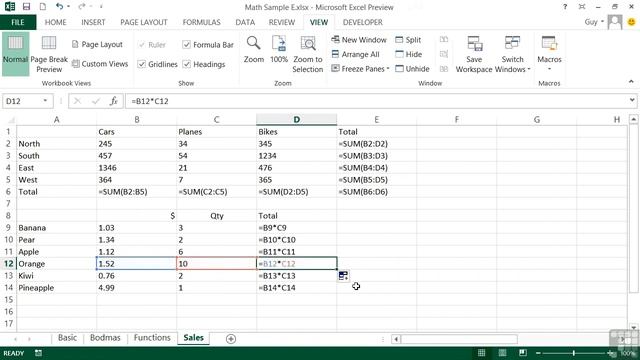Switch to the HOME tab
The height and width of the screenshot is (360, 640).
coord(55,22)
